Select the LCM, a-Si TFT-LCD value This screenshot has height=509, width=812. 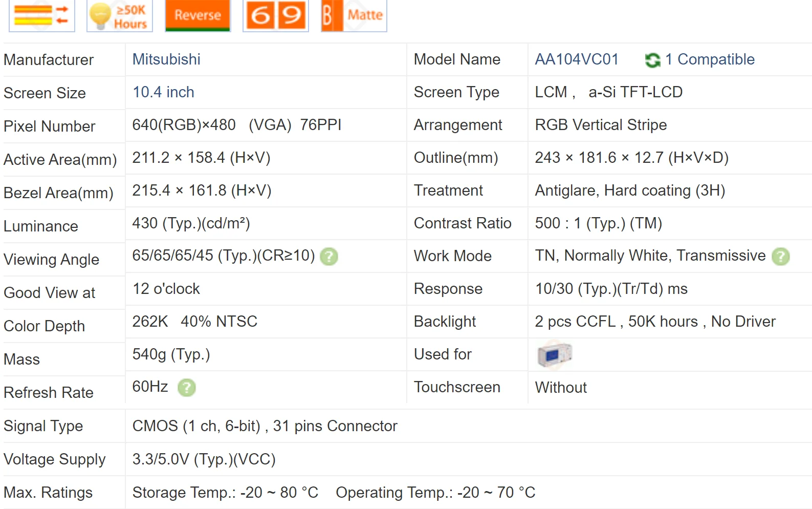click(x=609, y=92)
